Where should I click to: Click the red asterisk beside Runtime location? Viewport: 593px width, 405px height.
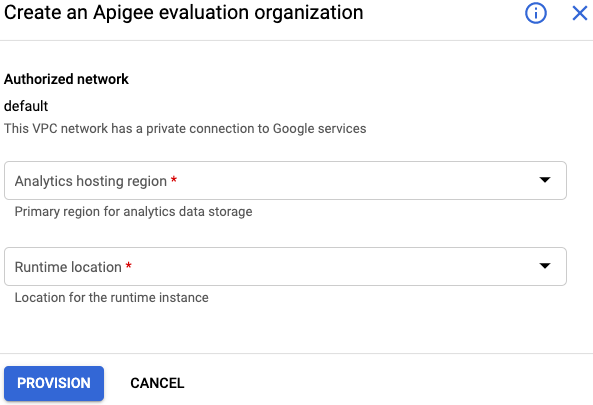[x=129, y=265]
